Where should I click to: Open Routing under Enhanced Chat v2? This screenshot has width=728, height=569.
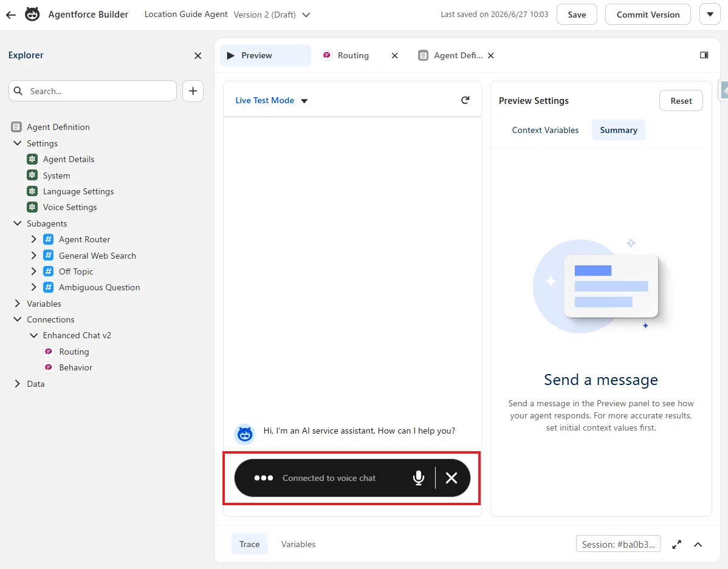click(x=74, y=352)
